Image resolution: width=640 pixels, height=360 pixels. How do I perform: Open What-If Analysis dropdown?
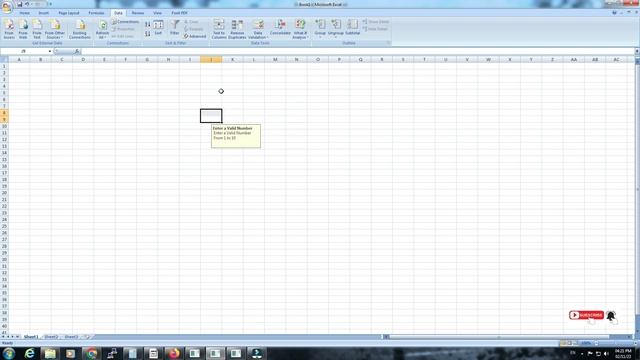[x=300, y=29]
